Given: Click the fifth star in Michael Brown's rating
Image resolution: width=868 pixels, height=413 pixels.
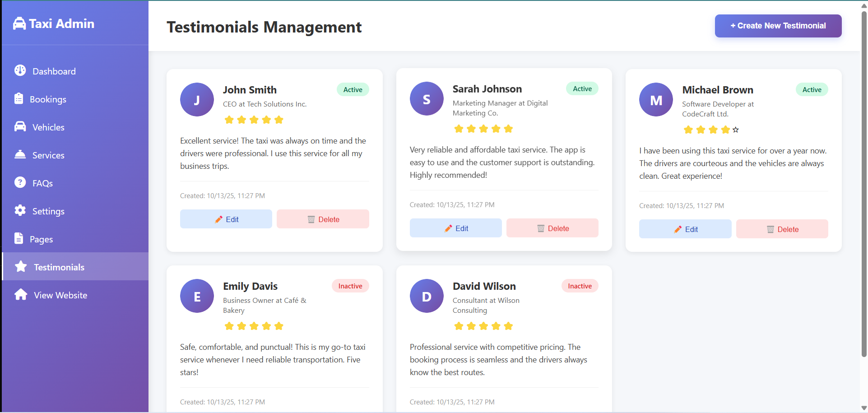Looking at the screenshot, I should coord(735,130).
